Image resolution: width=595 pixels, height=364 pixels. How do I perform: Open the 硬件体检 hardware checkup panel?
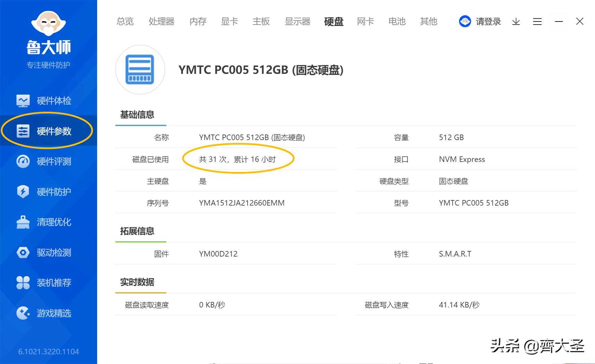[49, 100]
